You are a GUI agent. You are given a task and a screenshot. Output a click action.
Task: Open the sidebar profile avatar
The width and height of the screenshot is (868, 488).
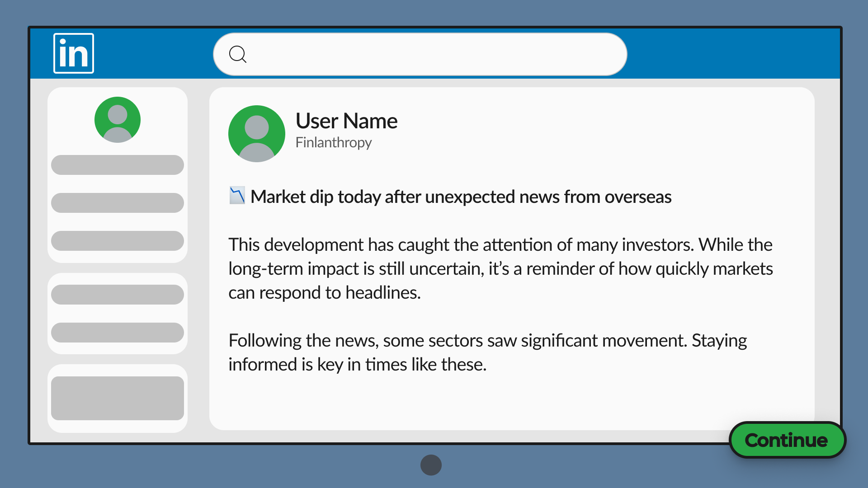click(x=118, y=120)
